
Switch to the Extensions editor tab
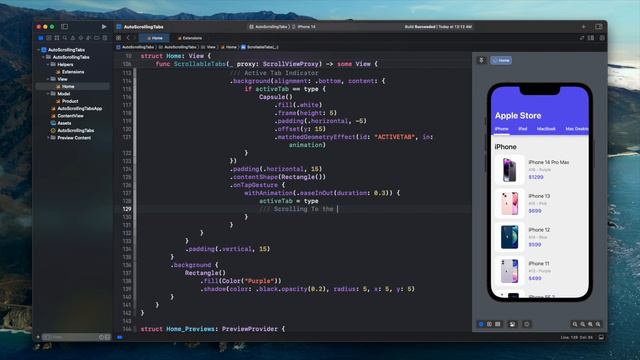click(x=190, y=38)
